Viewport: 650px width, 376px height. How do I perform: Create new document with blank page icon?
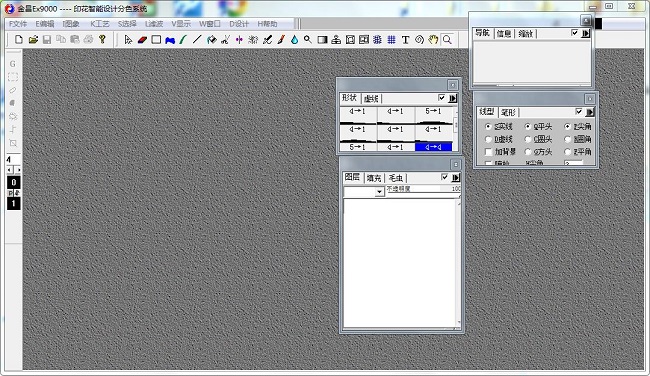pyautogui.click(x=19, y=40)
